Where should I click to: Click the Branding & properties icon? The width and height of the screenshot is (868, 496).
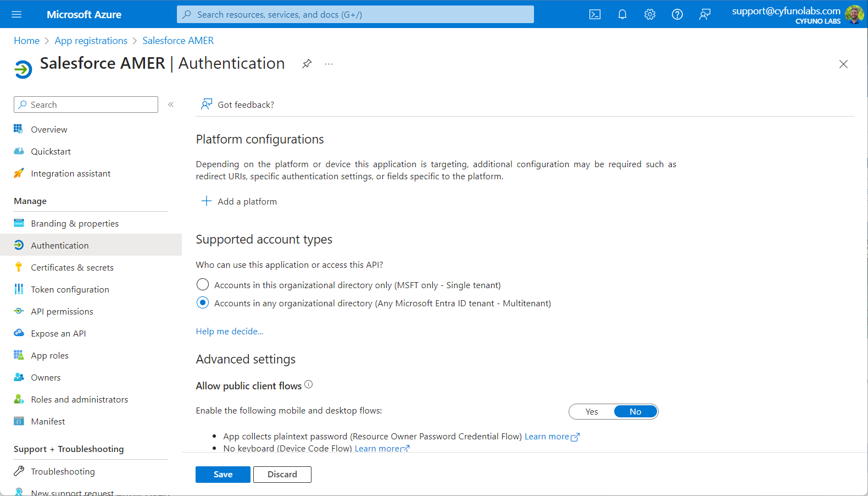click(19, 223)
